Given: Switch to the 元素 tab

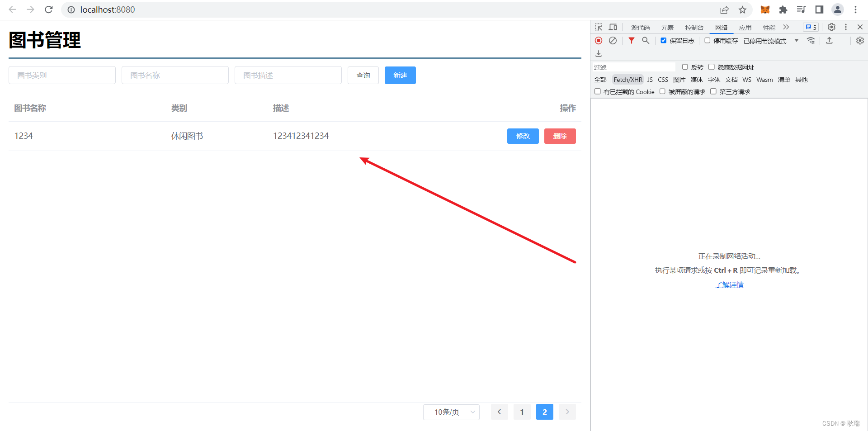Looking at the screenshot, I should [667, 28].
